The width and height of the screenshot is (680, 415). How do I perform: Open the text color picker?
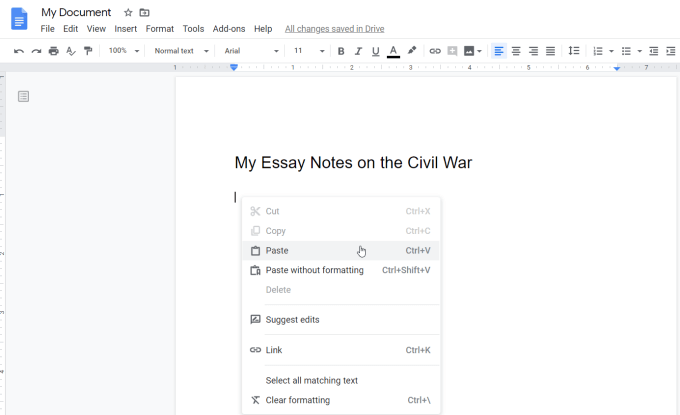(393, 51)
